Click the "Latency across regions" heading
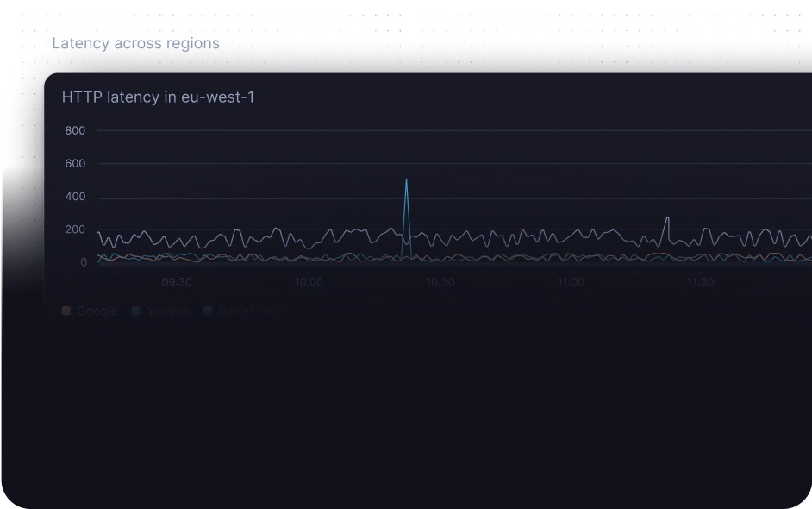Screen dimensions: 812x509 (x=136, y=44)
